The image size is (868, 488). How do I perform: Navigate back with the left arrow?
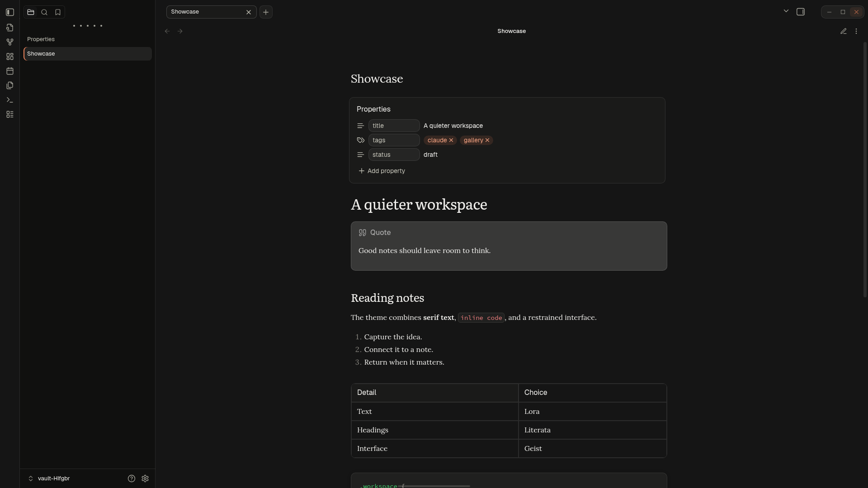tap(167, 31)
